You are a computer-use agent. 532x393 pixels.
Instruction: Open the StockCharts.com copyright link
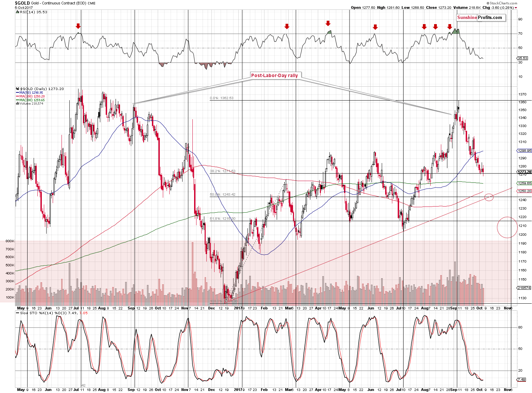(x=502, y=3)
